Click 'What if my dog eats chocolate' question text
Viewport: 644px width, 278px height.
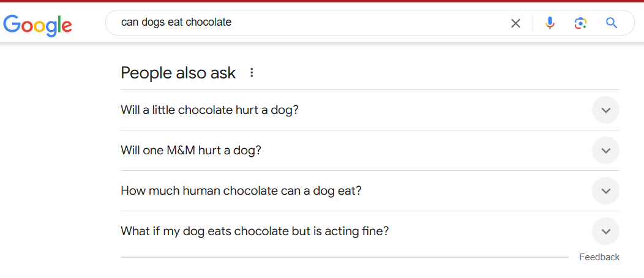point(255,231)
